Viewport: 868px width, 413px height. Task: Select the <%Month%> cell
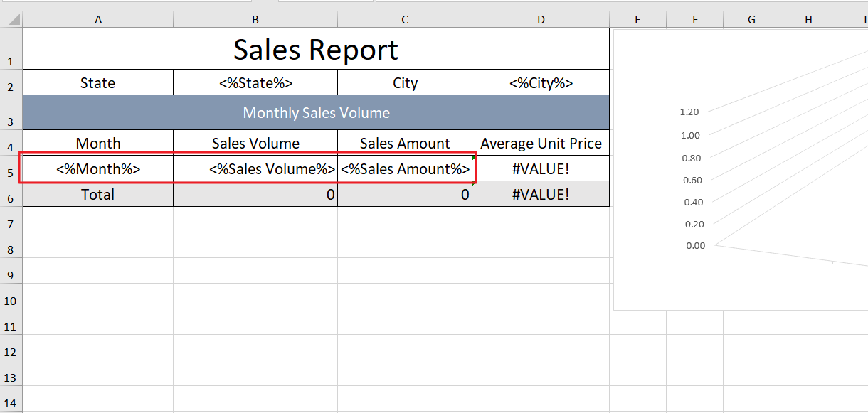click(x=97, y=169)
